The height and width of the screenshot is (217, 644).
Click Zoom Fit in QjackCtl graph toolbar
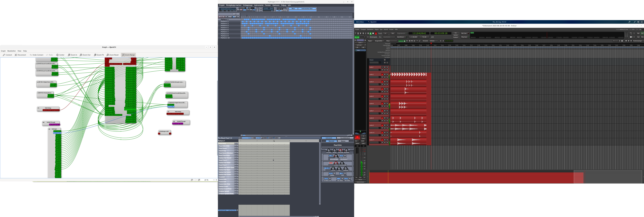click(99, 55)
